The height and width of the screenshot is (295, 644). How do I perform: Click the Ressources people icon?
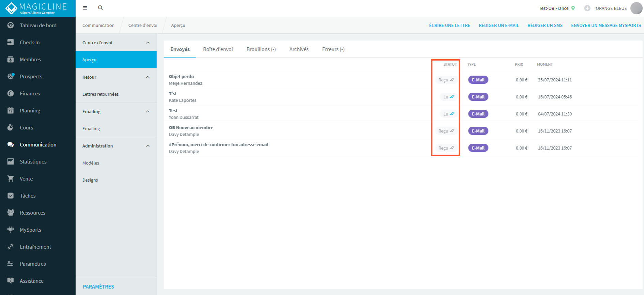(11, 213)
